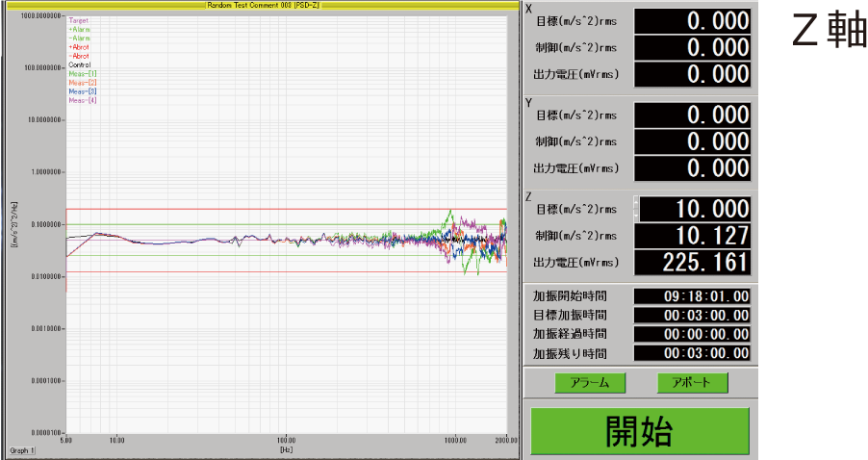868x460 pixels.
Task: Click the X axis 制御 rms value
Action: point(693,47)
